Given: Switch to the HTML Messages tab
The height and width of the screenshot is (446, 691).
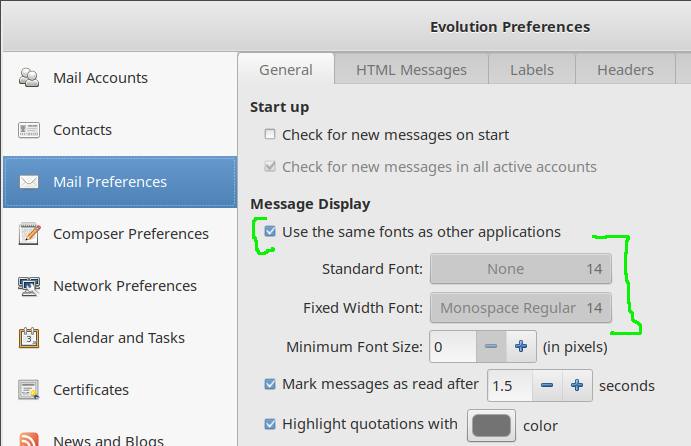Looking at the screenshot, I should (411, 70).
